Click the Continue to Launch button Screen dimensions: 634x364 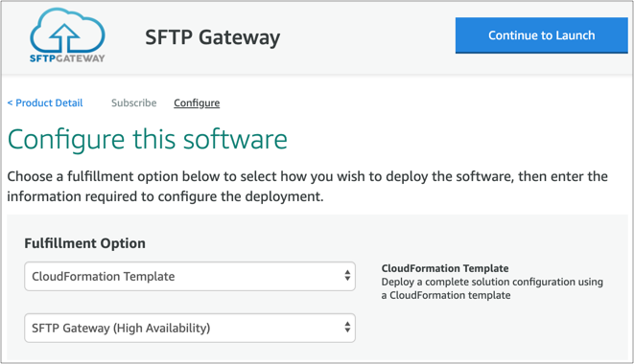[541, 35]
